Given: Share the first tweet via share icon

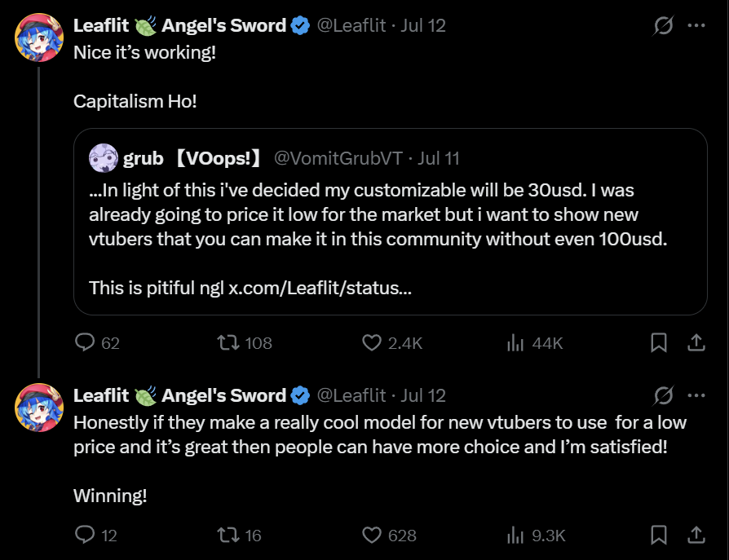Looking at the screenshot, I should coord(696,342).
